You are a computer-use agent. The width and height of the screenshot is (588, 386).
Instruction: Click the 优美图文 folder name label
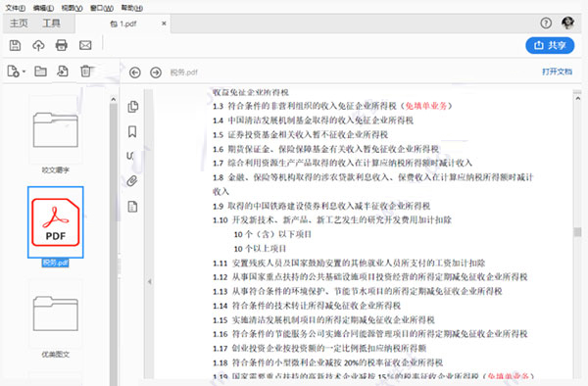coord(56,354)
